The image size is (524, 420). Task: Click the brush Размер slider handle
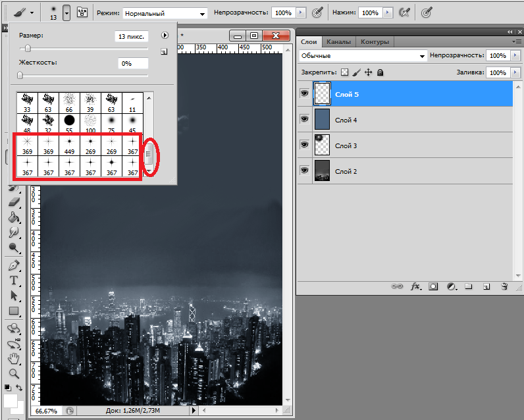(26, 49)
